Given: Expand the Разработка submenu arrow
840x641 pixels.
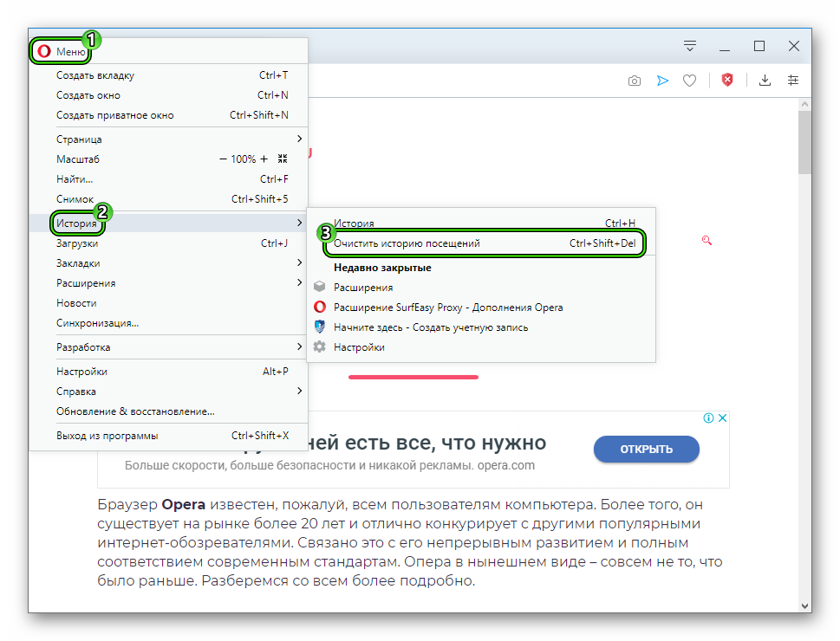Looking at the screenshot, I should point(299,346).
